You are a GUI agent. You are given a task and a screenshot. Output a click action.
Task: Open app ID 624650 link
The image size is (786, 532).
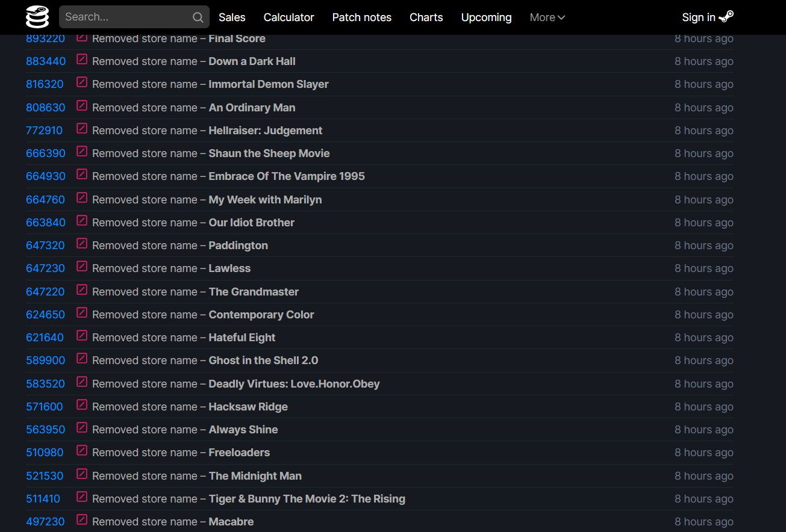tap(45, 315)
